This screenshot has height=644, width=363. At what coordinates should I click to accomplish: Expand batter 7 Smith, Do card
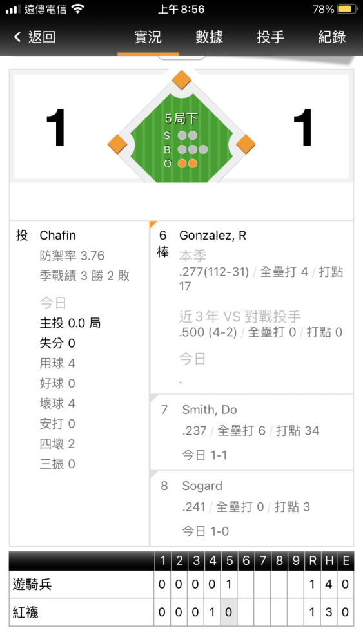tap(251, 433)
